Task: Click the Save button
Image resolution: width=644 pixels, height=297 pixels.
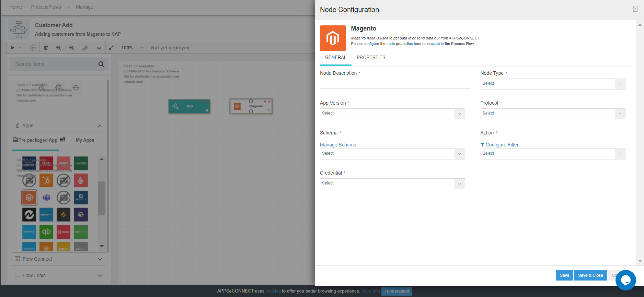Action: point(564,275)
